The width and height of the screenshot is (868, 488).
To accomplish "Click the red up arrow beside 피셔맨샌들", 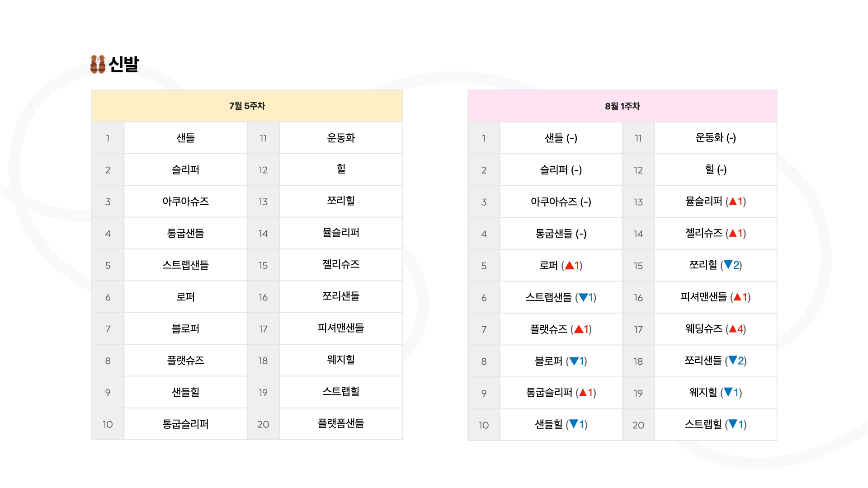I will [x=737, y=297].
